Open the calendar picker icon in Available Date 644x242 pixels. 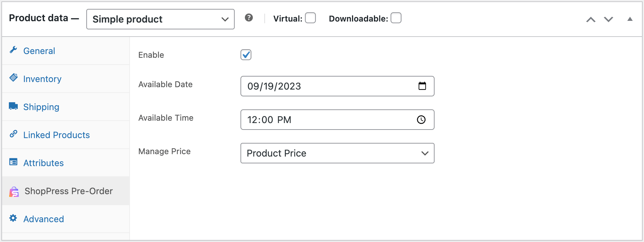pyautogui.click(x=422, y=86)
